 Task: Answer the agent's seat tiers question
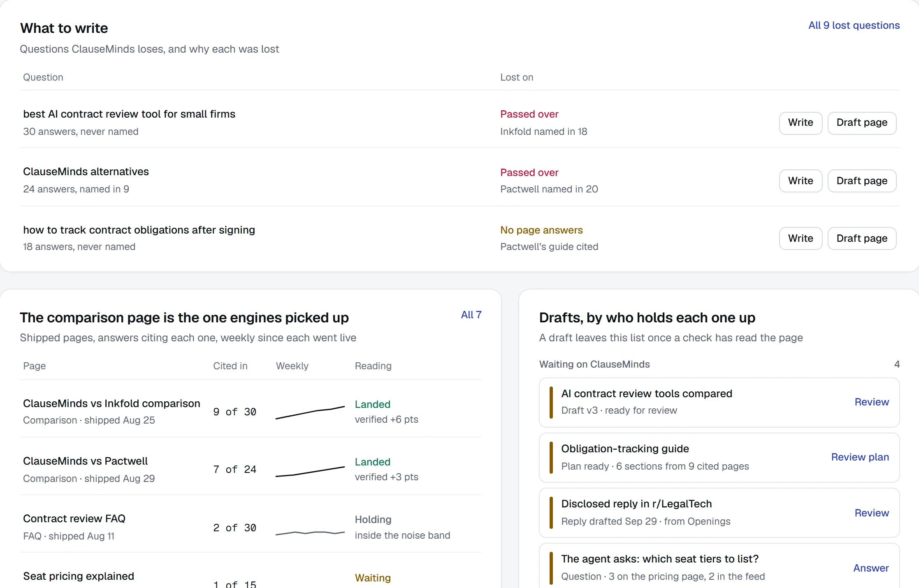[871, 568]
